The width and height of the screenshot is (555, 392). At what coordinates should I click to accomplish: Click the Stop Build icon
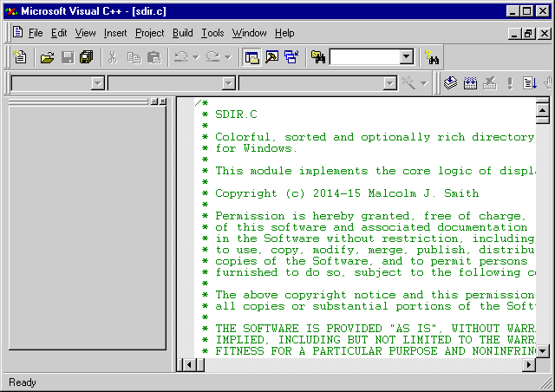pos(490,83)
